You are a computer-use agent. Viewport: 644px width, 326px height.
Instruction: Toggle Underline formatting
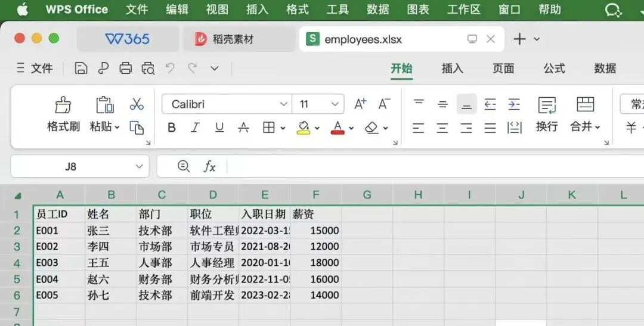219,128
